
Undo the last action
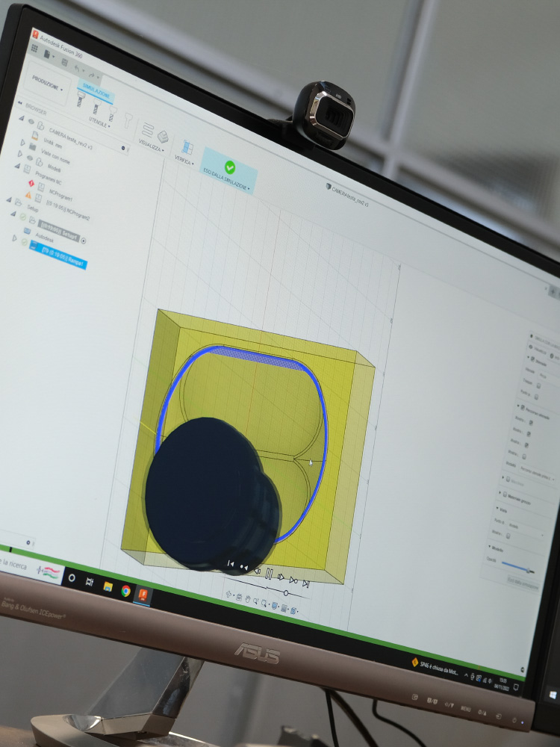click(x=76, y=69)
